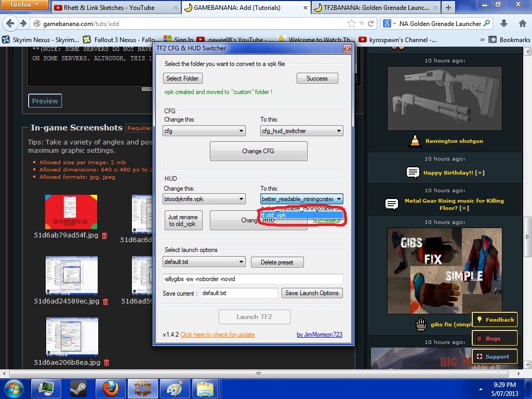Click the Launch TF2 button
This screenshot has width=532, height=399.
(x=255, y=317)
